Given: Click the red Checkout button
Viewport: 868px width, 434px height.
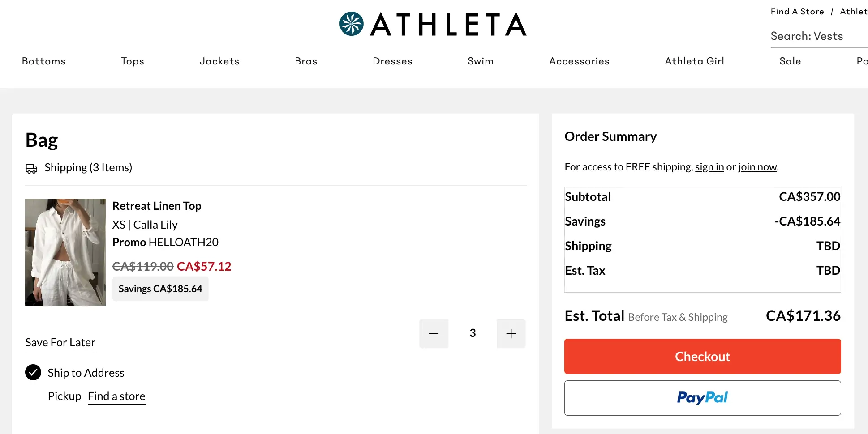Looking at the screenshot, I should (x=702, y=356).
